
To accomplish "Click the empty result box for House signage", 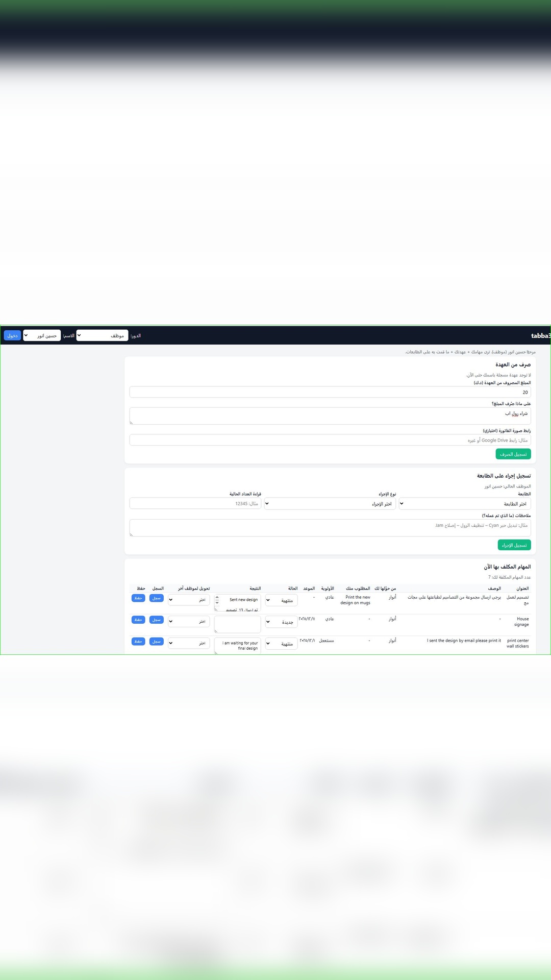I will click(x=238, y=624).
